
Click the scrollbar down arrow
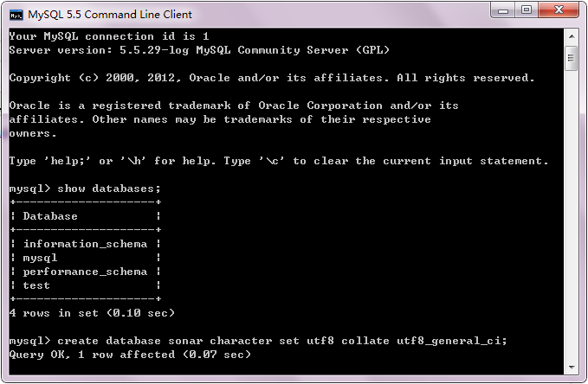click(572, 368)
